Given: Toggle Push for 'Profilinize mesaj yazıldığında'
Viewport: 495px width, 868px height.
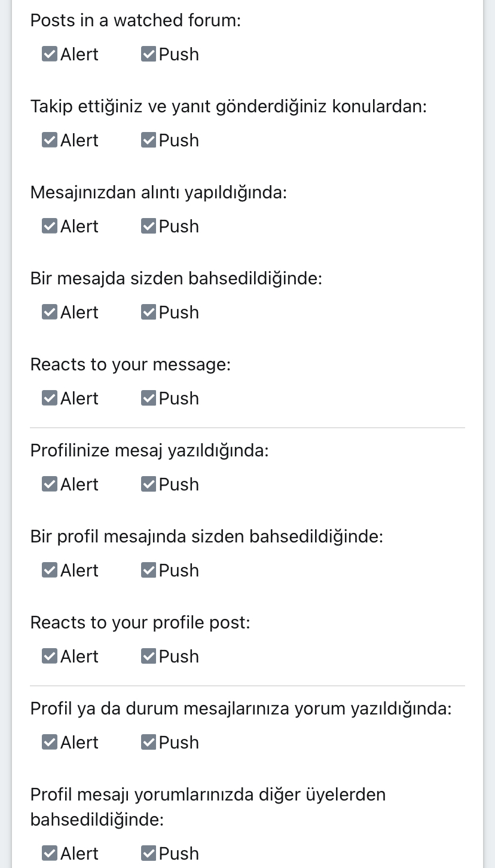Looking at the screenshot, I should pos(148,484).
